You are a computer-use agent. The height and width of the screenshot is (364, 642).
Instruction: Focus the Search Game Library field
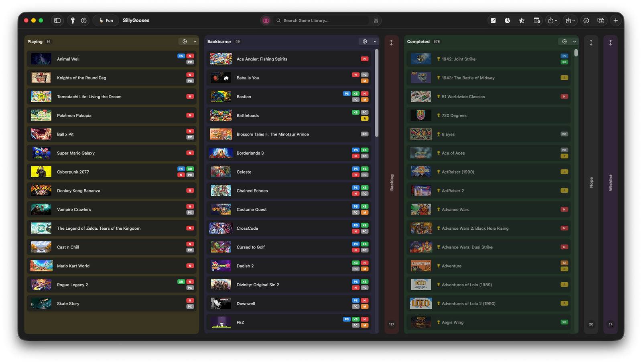click(x=323, y=20)
